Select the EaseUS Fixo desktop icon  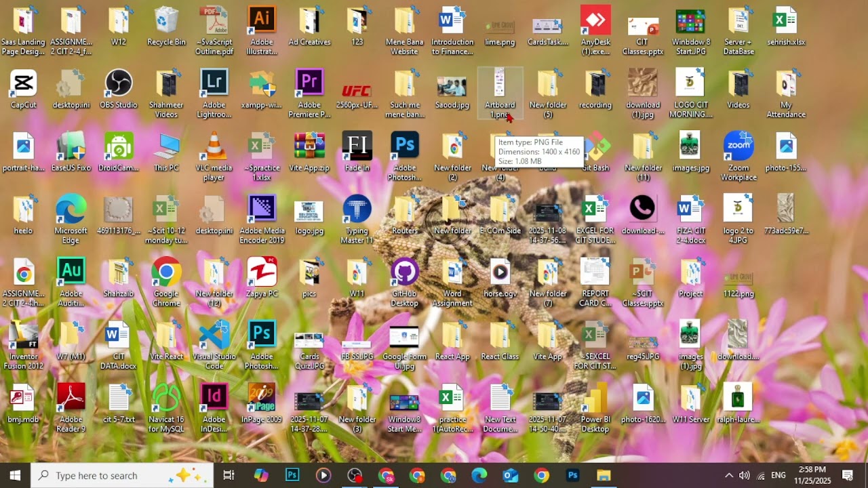[x=71, y=152]
